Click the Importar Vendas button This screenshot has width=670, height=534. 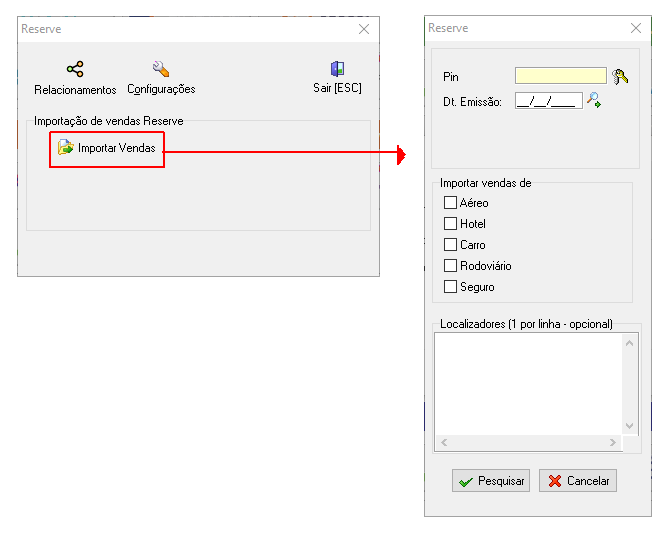click(107, 149)
